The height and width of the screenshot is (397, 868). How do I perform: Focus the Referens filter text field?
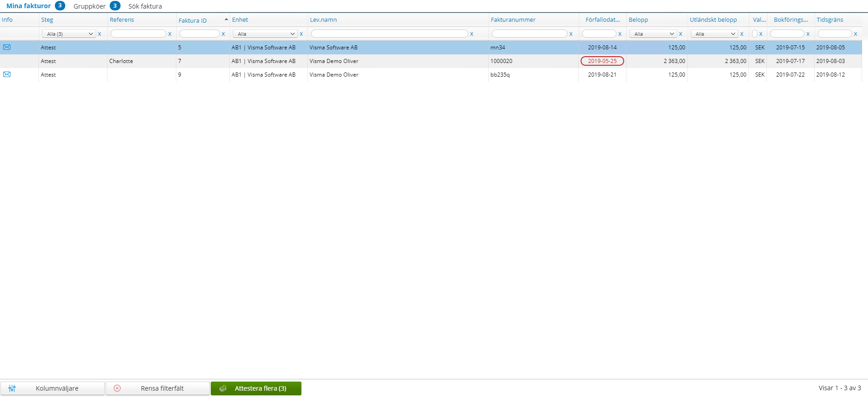click(138, 34)
